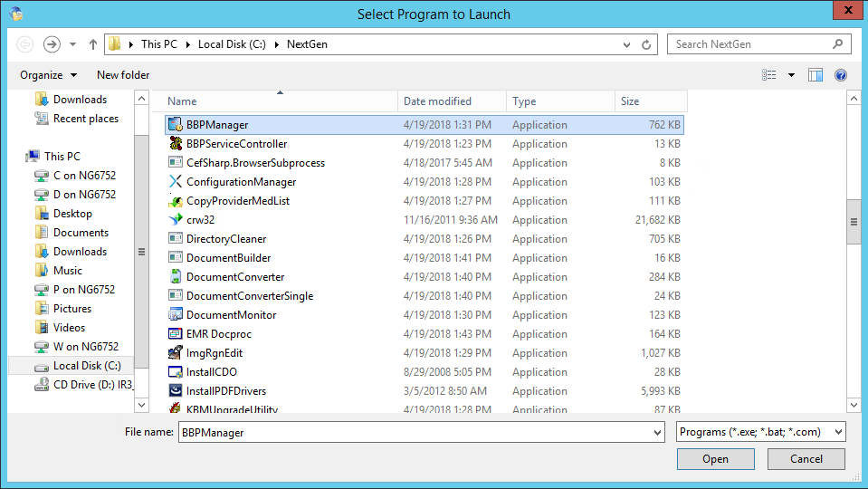Navigate to Local Disk (C:) in breadcrumb
Screen dimensions: 868x489
click(x=232, y=43)
